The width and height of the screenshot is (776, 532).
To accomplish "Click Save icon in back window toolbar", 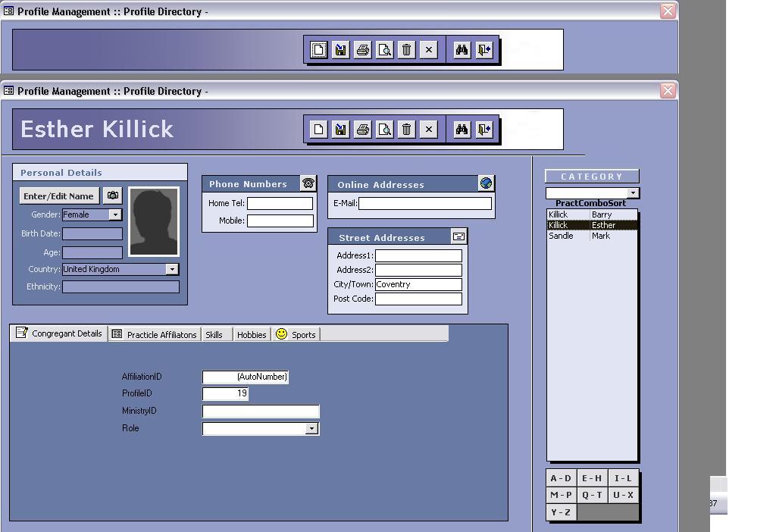I will [x=340, y=50].
